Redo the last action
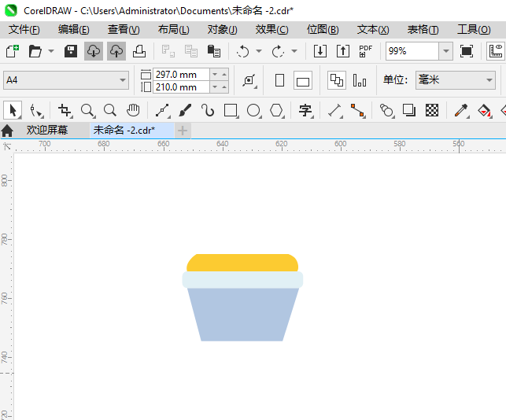The image size is (506, 420). 278,51
